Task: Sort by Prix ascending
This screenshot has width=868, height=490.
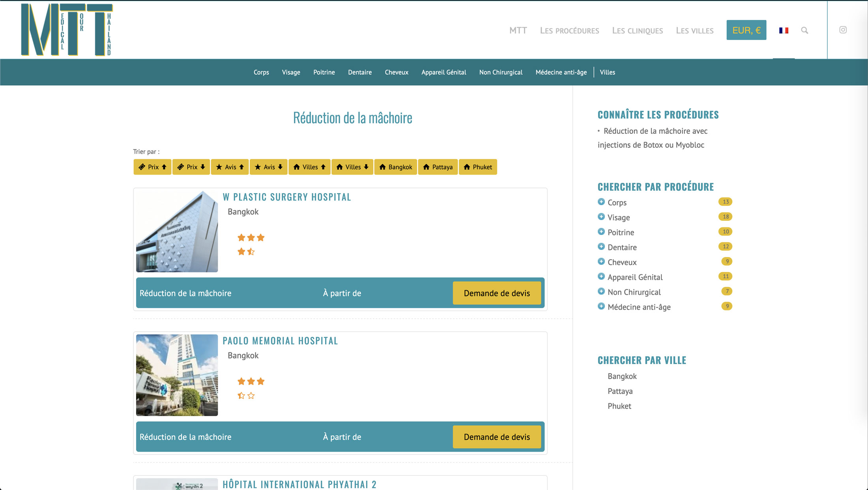Action: point(152,167)
